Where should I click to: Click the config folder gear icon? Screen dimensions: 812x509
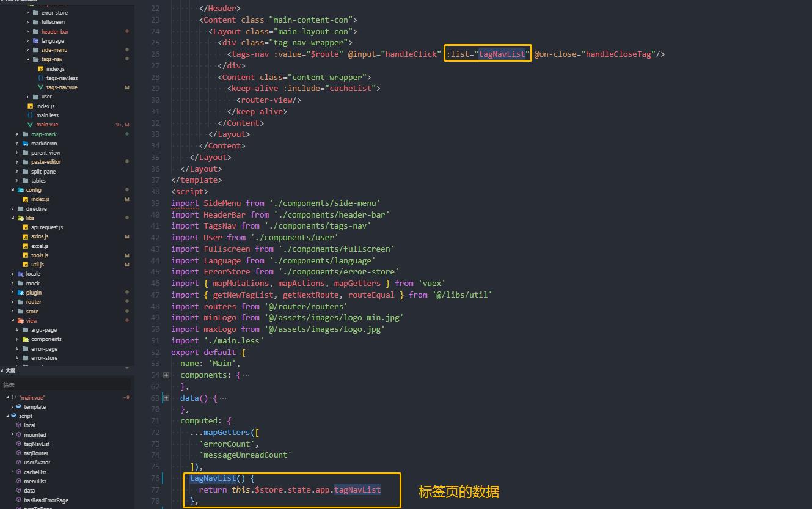[x=20, y=190]
